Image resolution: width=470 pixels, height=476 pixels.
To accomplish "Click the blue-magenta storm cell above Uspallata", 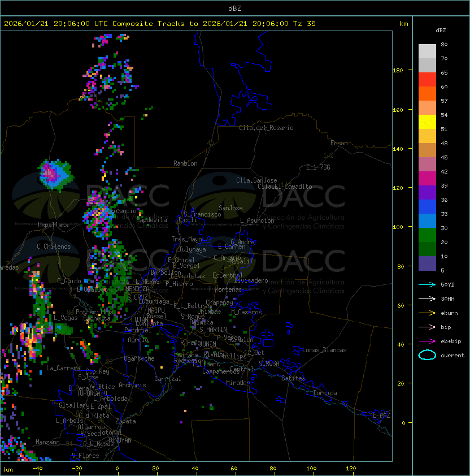I will point(55,175).
